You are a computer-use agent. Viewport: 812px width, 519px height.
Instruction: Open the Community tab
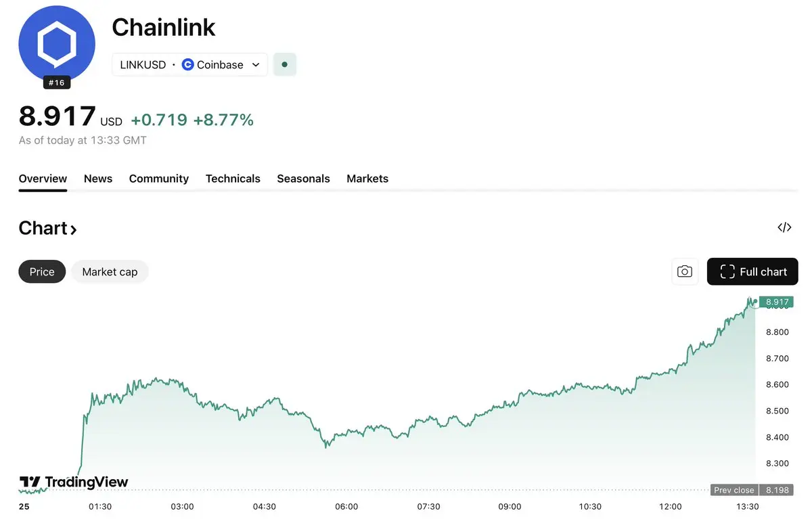(x=159, y=179)
